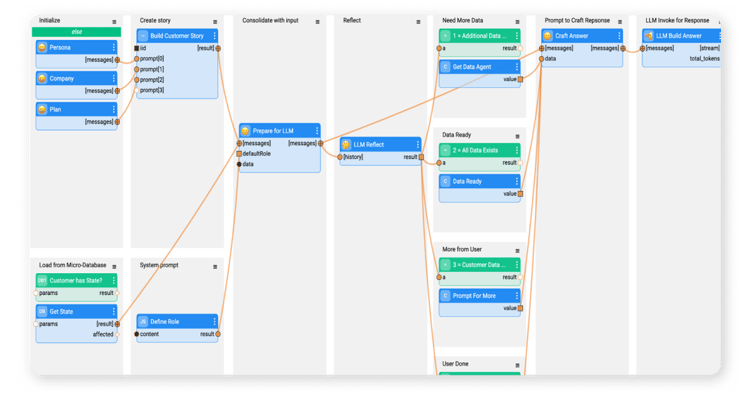Open the Reflect group hamburger menu
Screen dimensions: 750x396
[x=418, y=22]
